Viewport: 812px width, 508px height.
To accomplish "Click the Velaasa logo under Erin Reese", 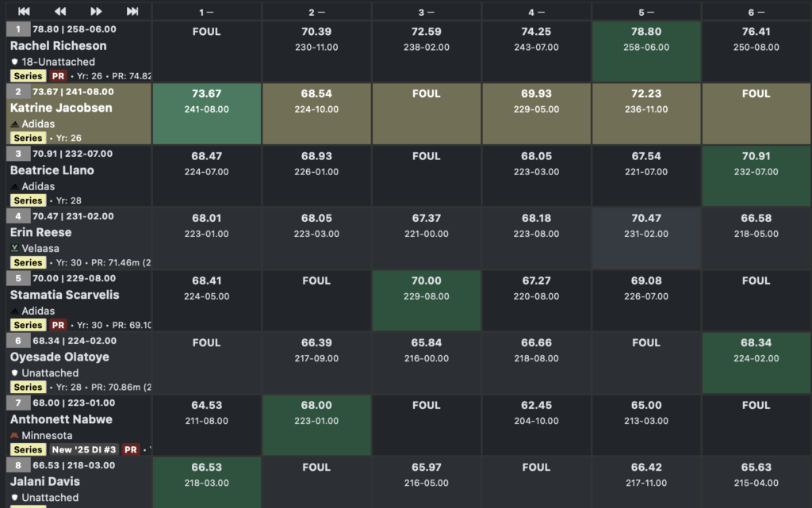I will click(x=14, y=248).
